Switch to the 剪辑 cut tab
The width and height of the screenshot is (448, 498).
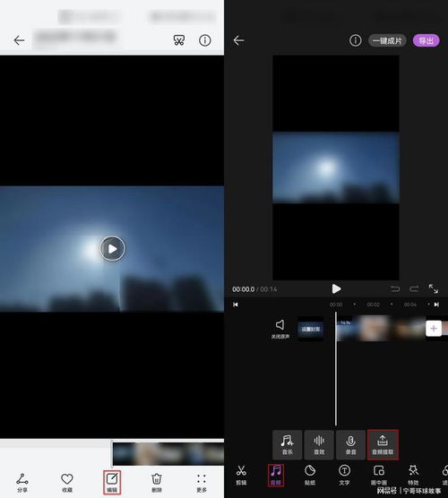coord(241,475)
